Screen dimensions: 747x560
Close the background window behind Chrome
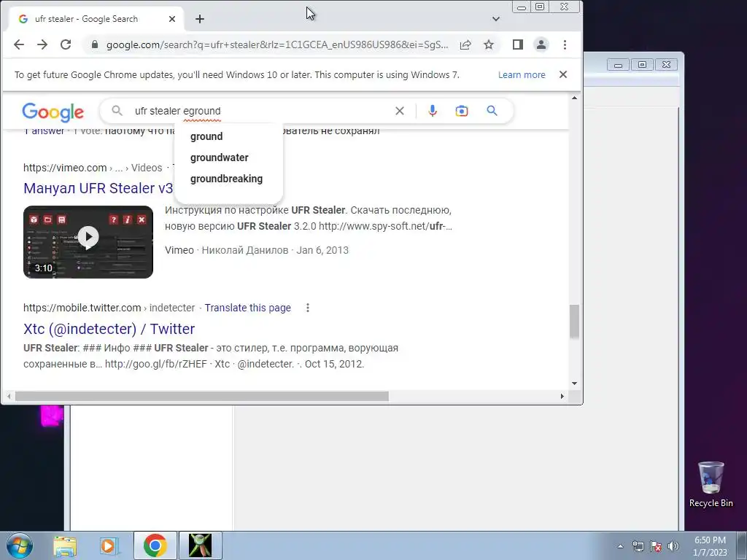pyautogui.click(x=667, y=65)
